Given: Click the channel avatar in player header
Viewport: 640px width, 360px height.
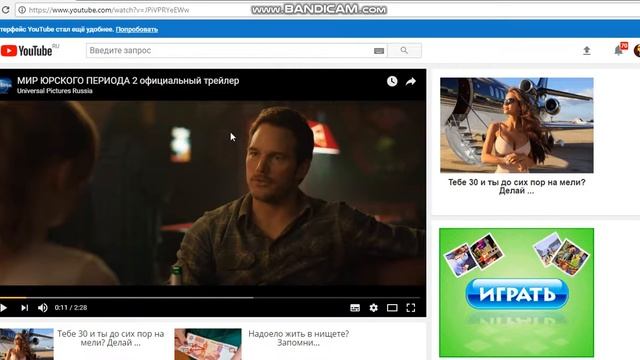Looking at the screenshot, I should coord(5,85).
